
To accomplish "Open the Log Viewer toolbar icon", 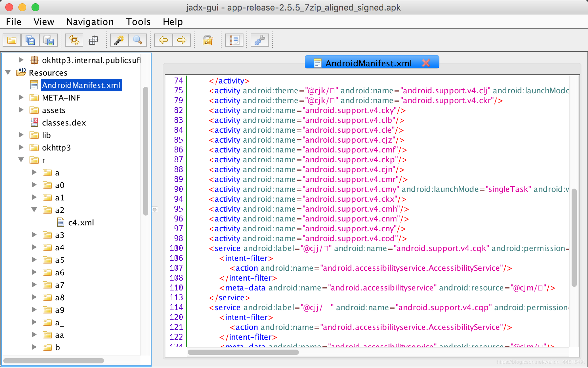I will (234, 40).
